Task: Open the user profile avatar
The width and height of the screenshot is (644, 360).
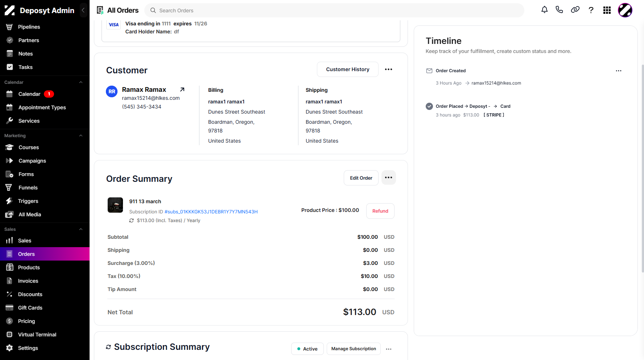Action: point(625,10)
